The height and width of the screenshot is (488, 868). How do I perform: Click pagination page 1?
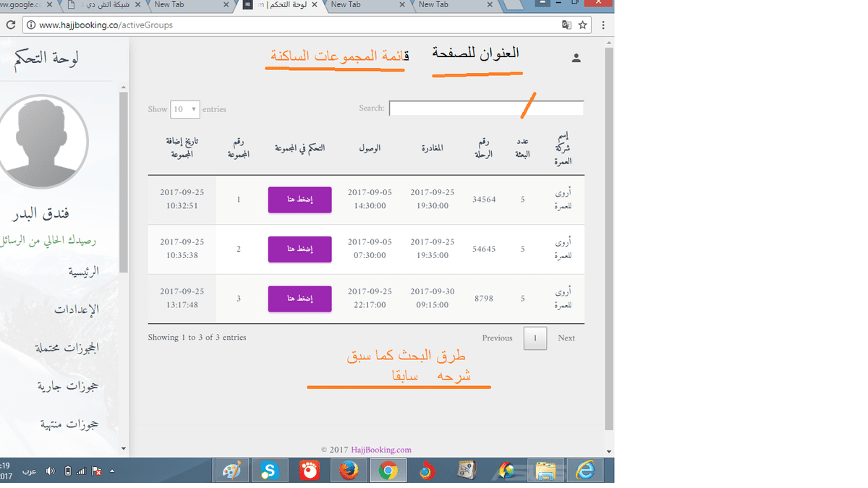coord(535,338)
